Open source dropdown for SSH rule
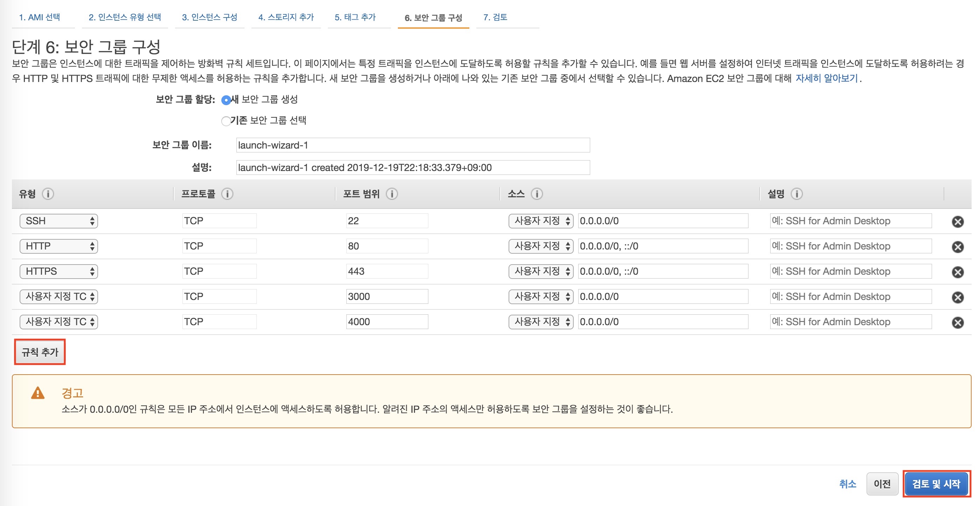This screenshot has height=506, width=980. [x=541, y=221]
